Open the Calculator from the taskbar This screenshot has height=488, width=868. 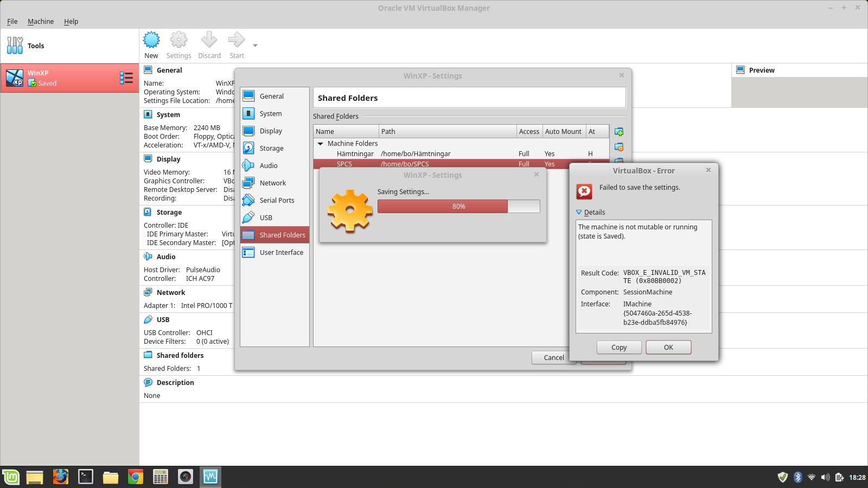click(161, 477)
